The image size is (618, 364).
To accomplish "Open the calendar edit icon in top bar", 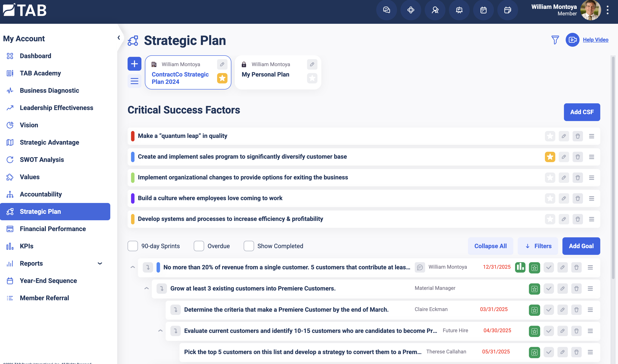I will 508,10.
